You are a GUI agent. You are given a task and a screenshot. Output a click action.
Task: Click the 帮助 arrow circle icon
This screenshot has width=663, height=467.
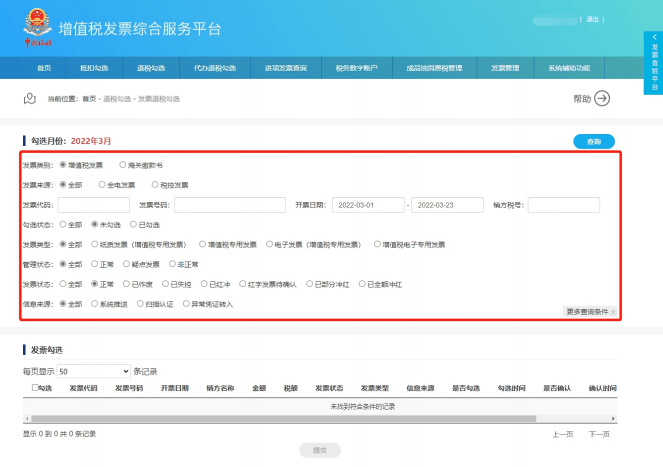[602, 98]
